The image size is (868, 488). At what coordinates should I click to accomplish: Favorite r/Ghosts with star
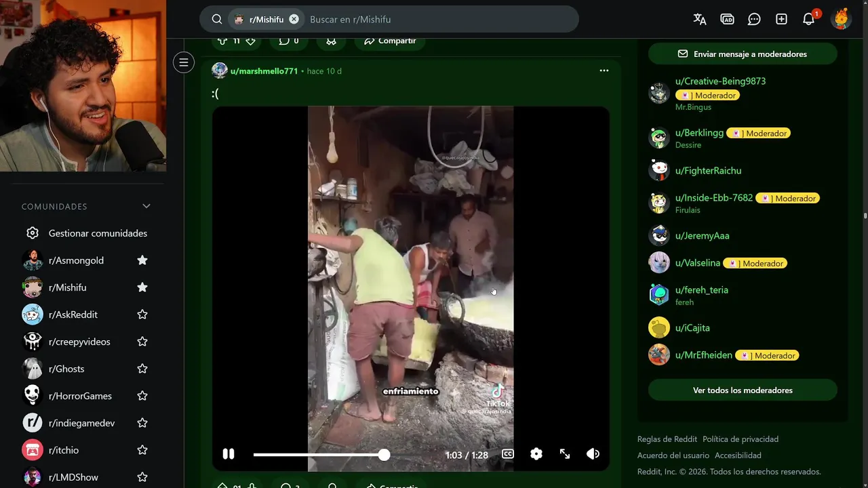pyautogui.click(x=142, y=369)
